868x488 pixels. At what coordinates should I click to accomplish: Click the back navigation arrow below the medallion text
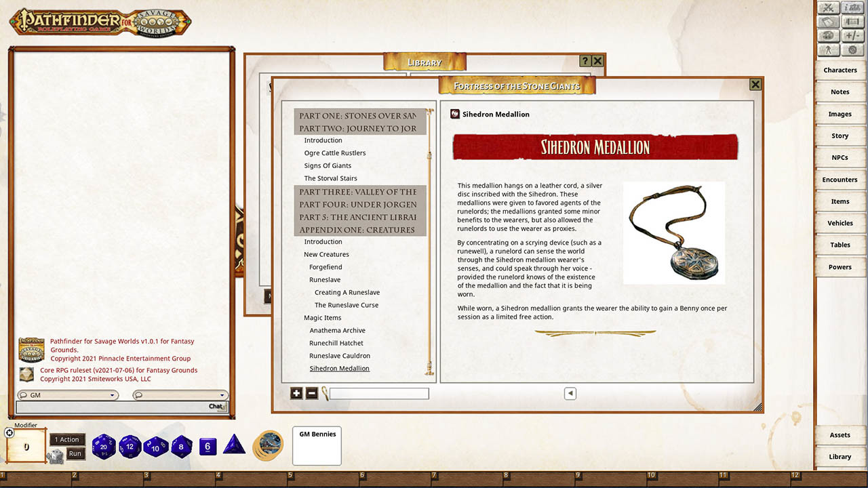570,393
